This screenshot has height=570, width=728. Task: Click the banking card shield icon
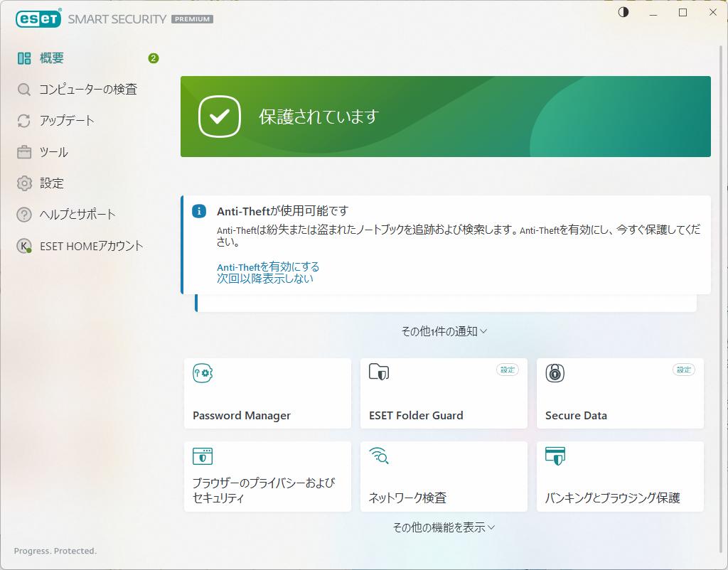(555, 456)
